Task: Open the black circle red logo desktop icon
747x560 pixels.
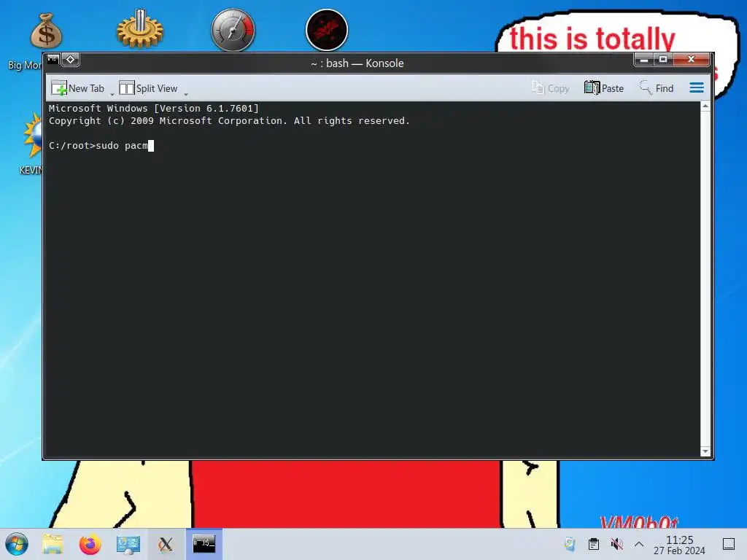Action: [x=327, y=30]
